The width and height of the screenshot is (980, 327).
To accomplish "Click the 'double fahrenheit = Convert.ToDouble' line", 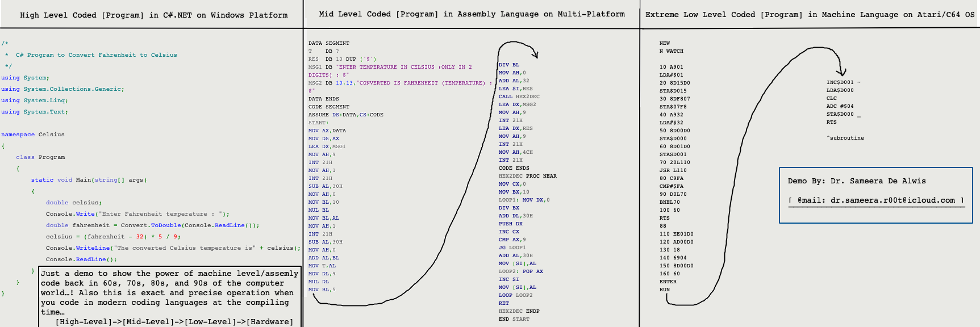I will coord(153,225).
